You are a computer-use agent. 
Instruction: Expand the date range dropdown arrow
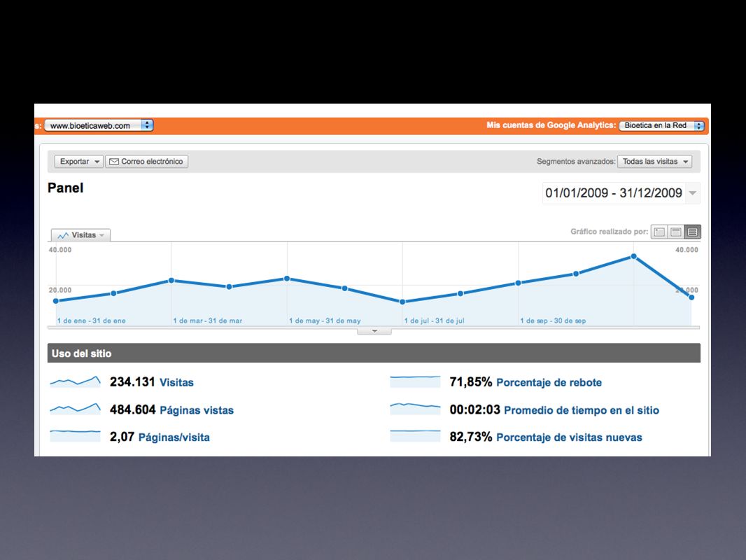pos(693,192)
